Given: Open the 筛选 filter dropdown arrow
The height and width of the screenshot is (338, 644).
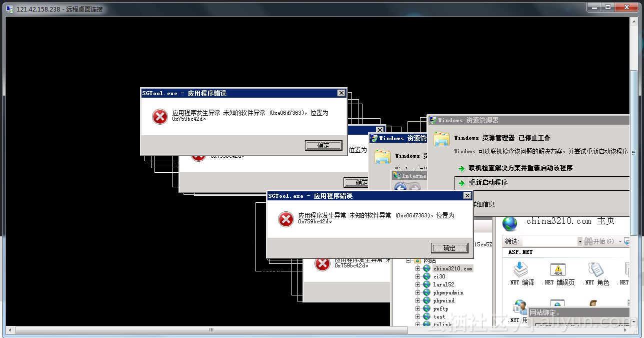Looking at the screenshot, I should (580, 241).
